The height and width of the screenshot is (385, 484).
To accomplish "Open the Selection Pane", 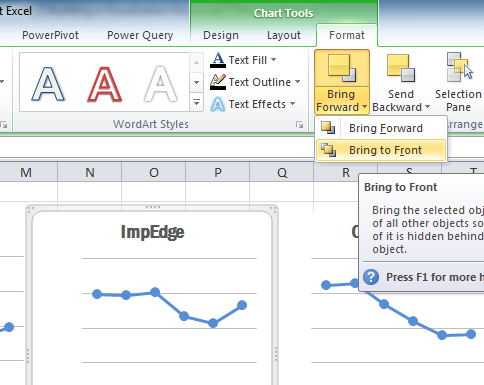I will tap(458, 82).
